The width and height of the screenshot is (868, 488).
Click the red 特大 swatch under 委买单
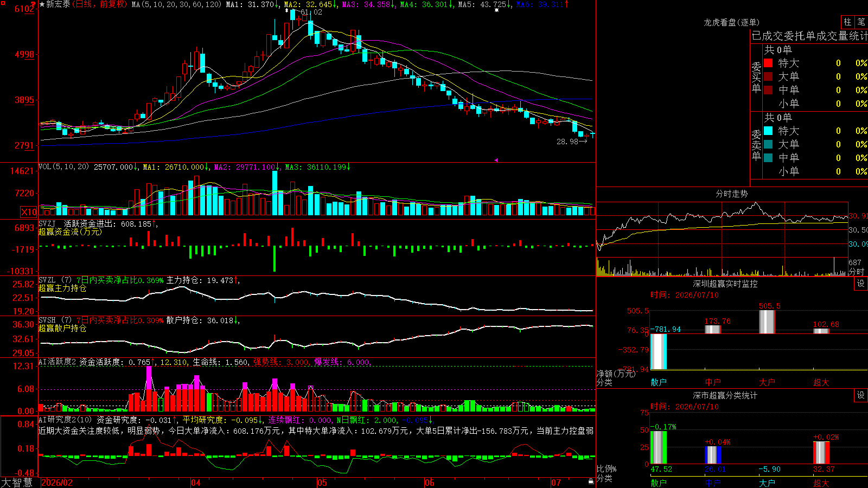click(x=768, y=63)
